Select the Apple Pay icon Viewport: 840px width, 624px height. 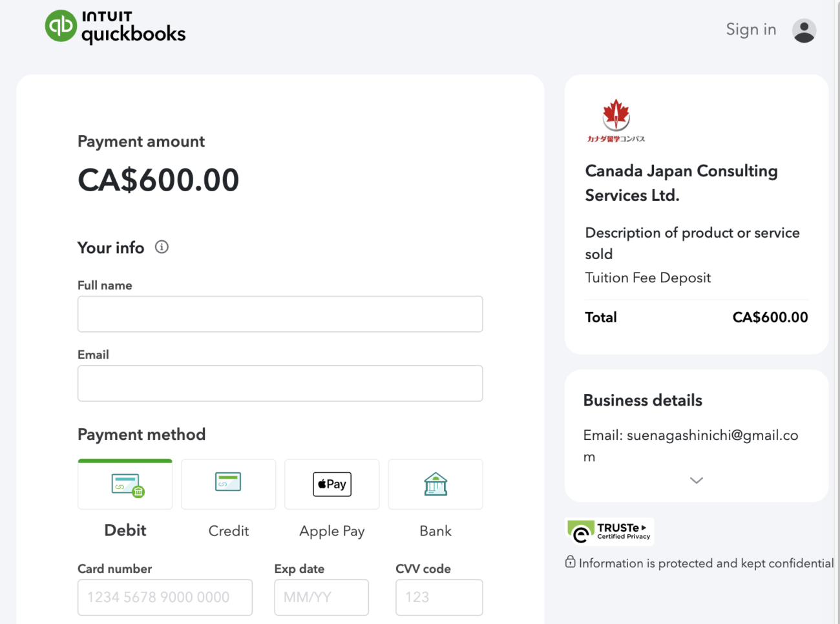pyautogui.click(x=332, y=484)
